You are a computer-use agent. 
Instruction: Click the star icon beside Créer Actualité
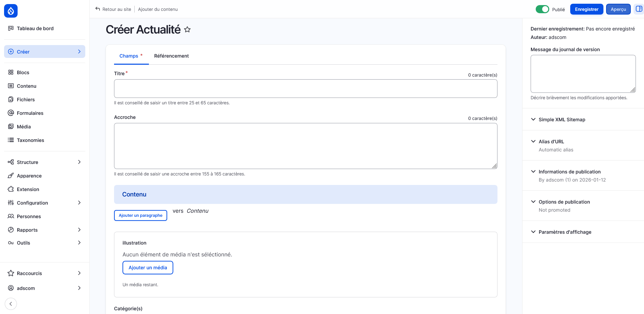coord(187,29)
